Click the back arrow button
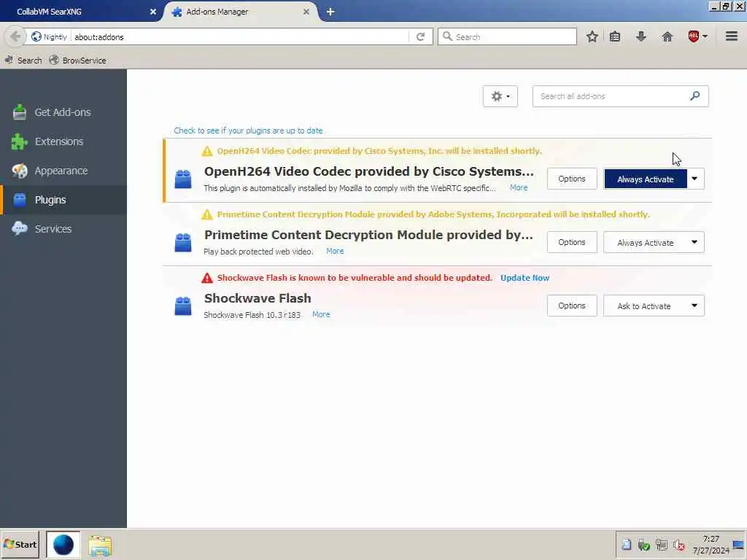The height and width of the screenshot is (560, 747). 15,36
